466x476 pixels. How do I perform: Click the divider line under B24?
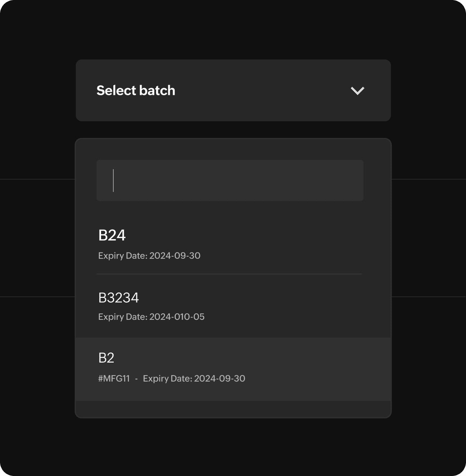coord(229,274)
